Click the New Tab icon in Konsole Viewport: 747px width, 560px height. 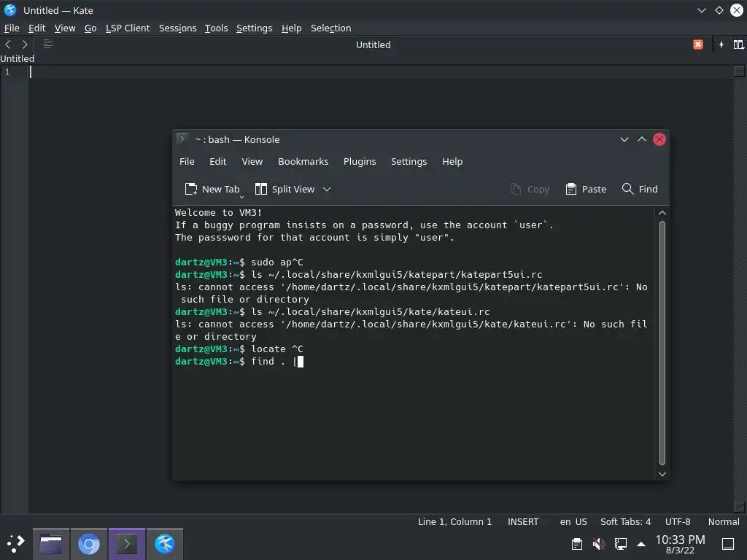pos(190,189)
